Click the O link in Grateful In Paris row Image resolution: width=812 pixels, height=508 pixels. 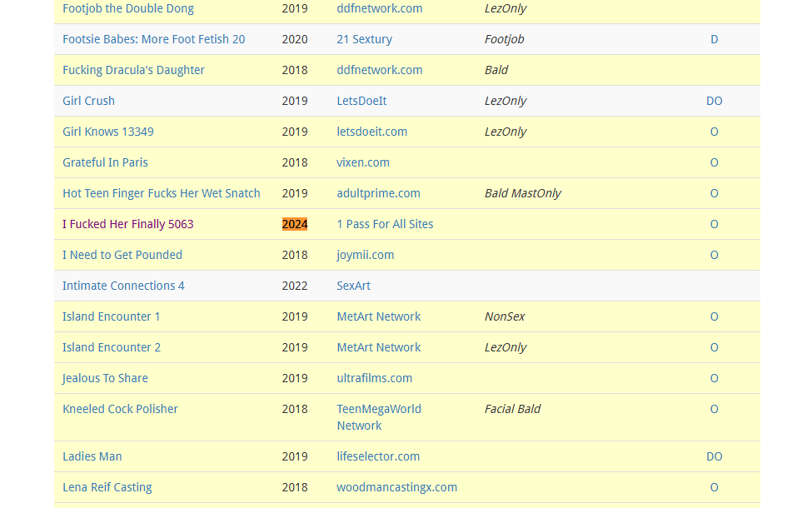(714, 162)
